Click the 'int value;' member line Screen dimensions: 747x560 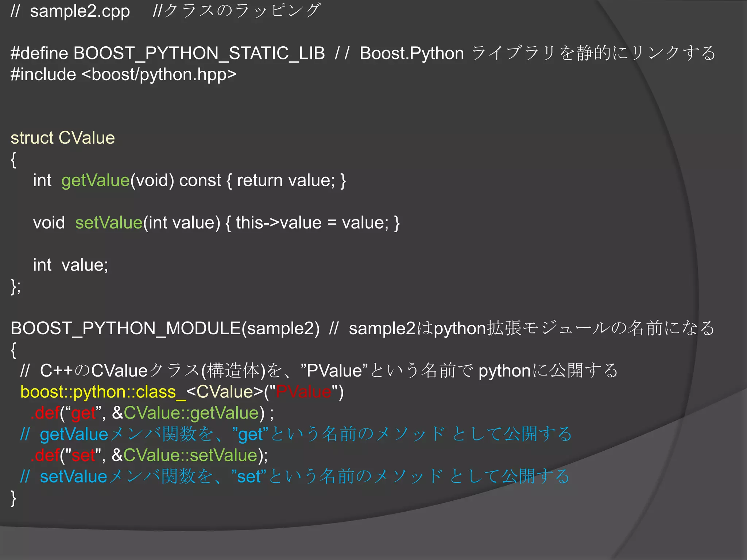[71, 265]
